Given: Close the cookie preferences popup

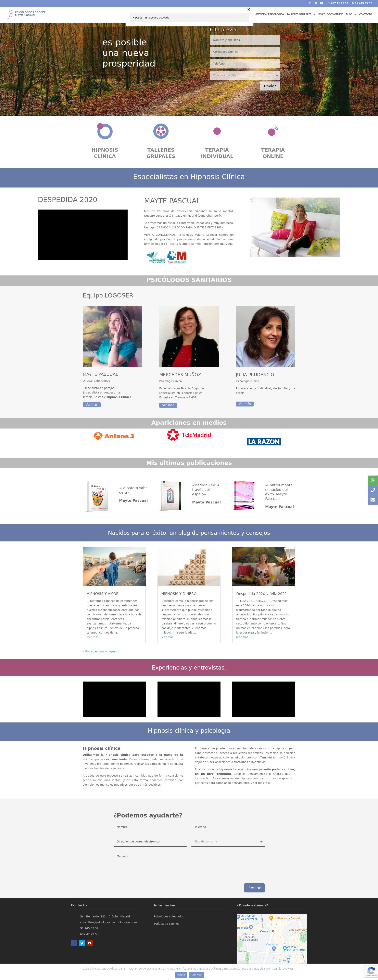Looking at the screenshot, I should (x=249, y=9).
